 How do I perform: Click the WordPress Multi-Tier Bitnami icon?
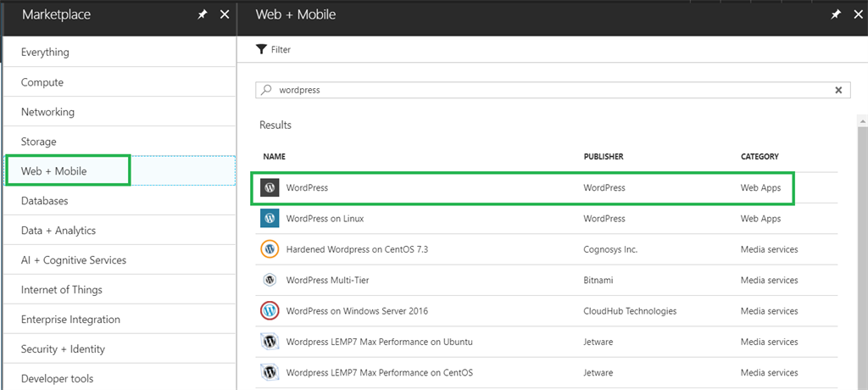click(270, 280)
